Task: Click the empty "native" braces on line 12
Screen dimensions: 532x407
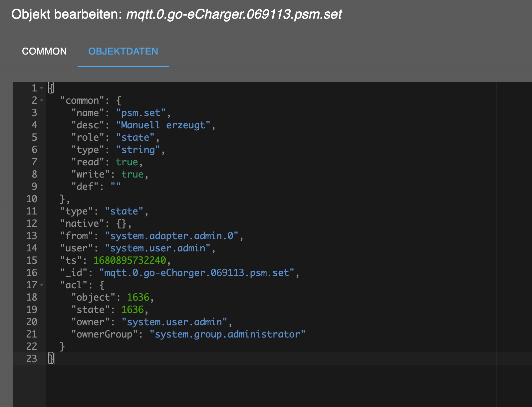Action: point(121,224)
